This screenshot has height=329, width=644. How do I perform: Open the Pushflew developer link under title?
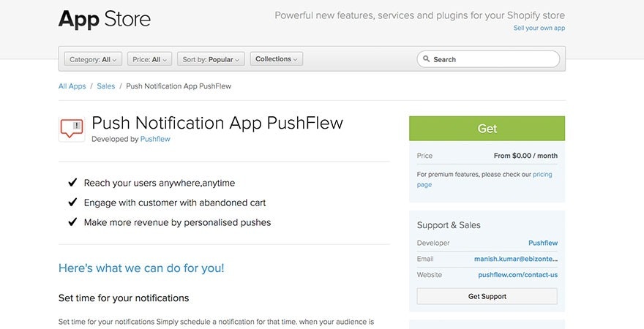pyautogui.click(x=155, y=139)
